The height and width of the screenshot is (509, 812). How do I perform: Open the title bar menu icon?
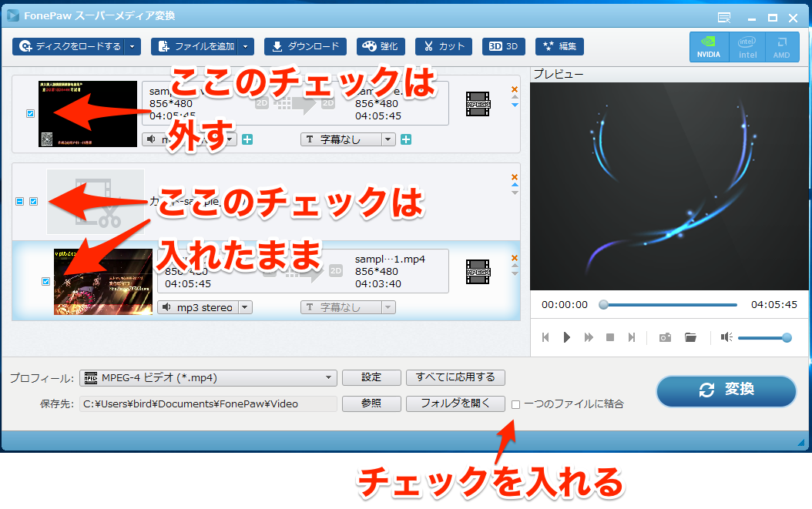[x=724, y=18]
